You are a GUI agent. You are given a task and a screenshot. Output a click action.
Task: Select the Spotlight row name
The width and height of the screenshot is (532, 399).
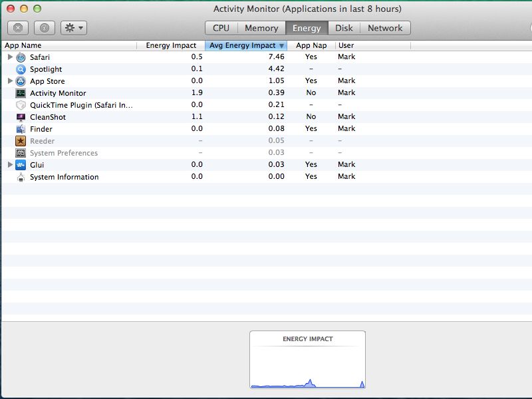pos(46,69)
